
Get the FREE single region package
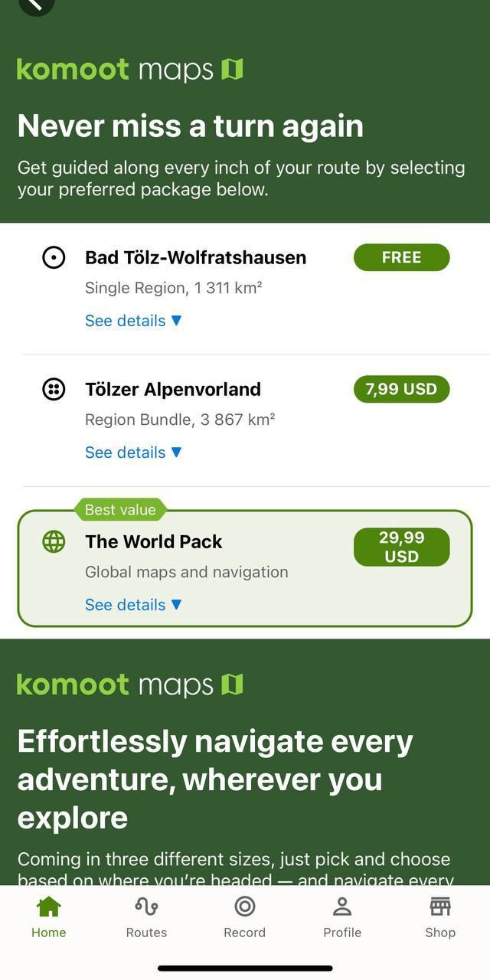pos(401,257)
